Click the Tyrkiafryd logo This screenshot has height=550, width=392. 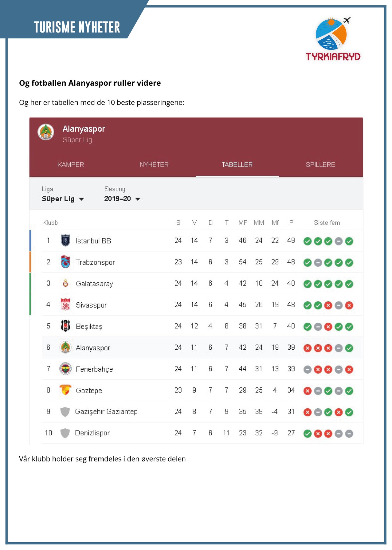pyautogui.click(x=333, y=39)
